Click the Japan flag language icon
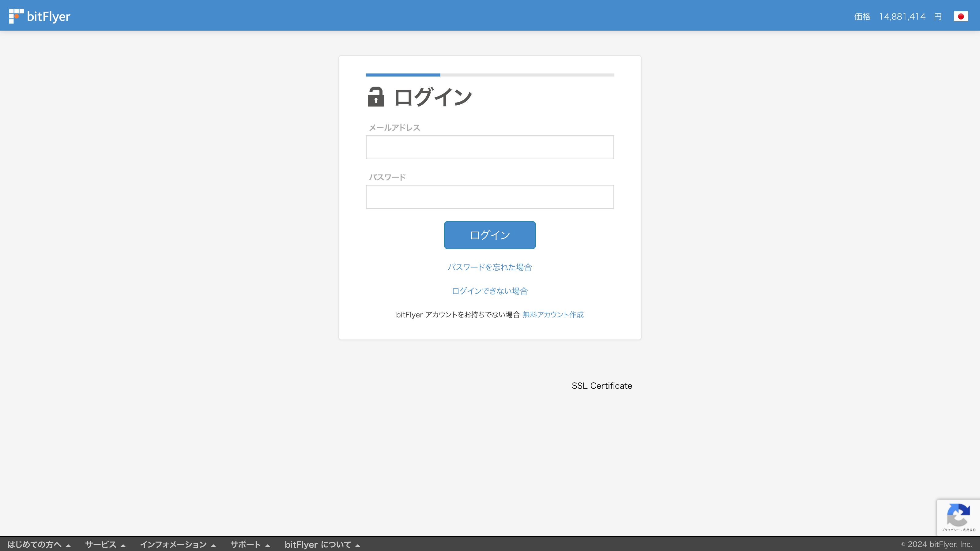The width and height of the screenshot is (980, 551). coord(961,16)
